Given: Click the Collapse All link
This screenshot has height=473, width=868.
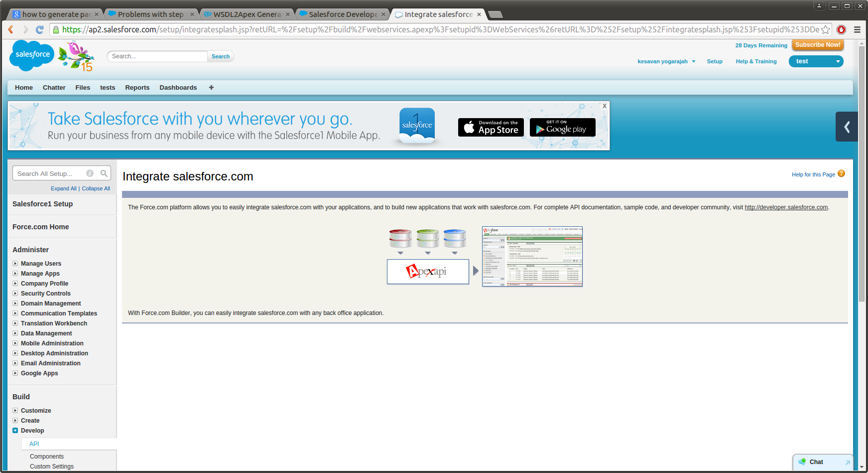Looking at the screenshot, I should 96,188.
